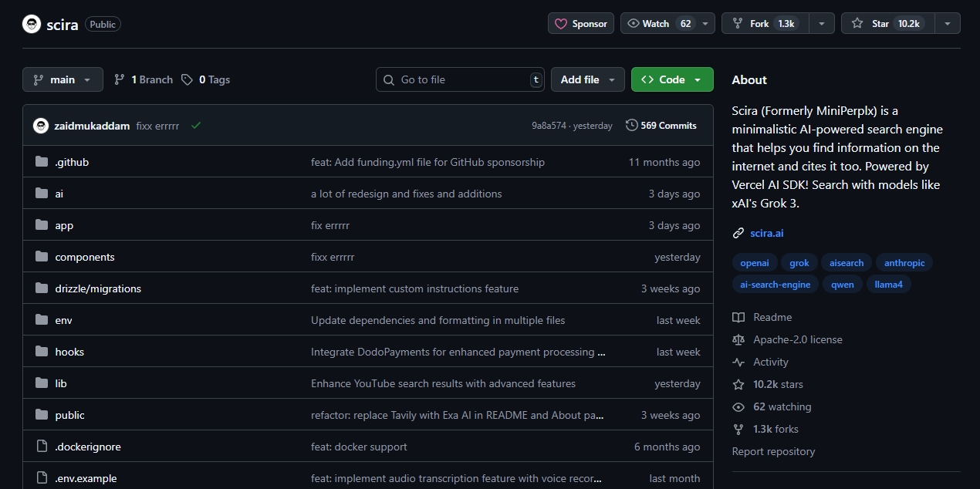Image resolution: width=980 pixels, height=489 pixels.
Task: Click the fork icon in Fork button
Action: coord(738,24)
